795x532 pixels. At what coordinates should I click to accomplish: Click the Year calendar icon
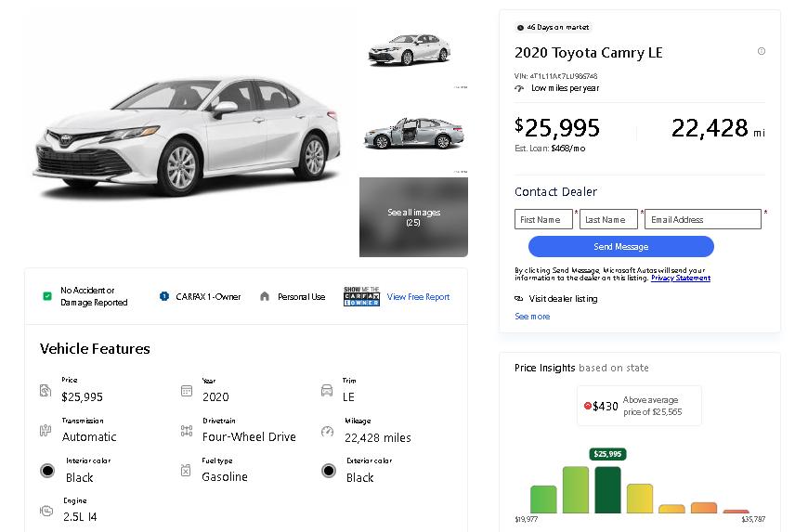point(186,391)
